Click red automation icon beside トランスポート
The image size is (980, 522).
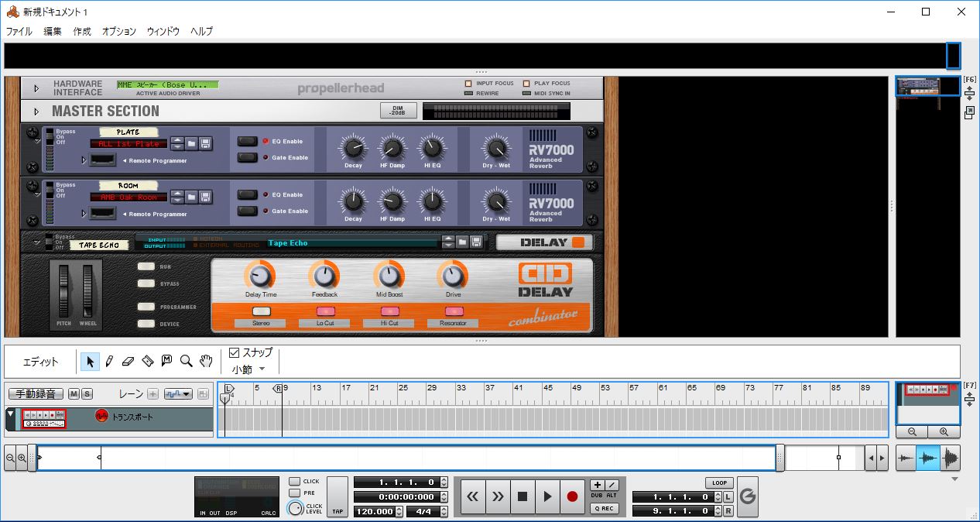click(x=101, y=417)
